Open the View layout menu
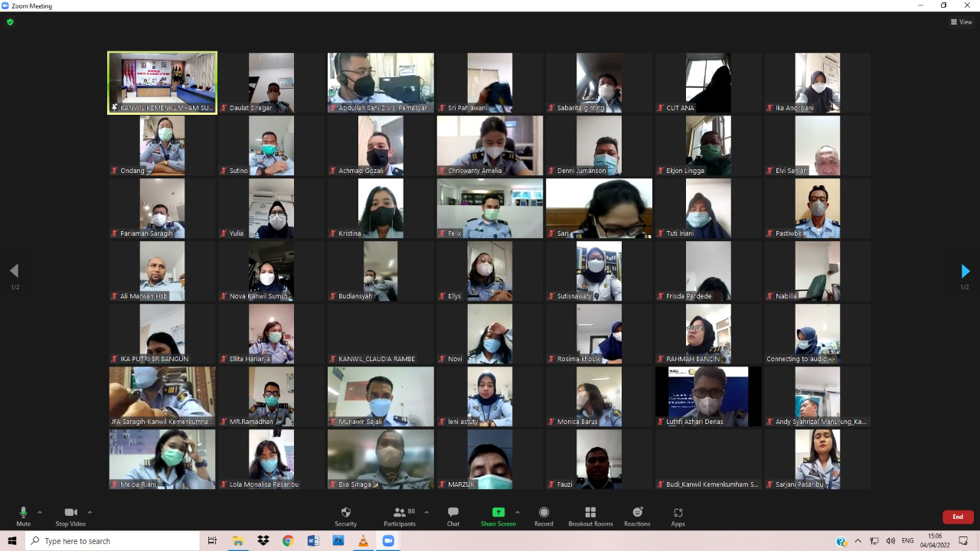This screenshot has height=551, width=980. (x=962, y=22)
